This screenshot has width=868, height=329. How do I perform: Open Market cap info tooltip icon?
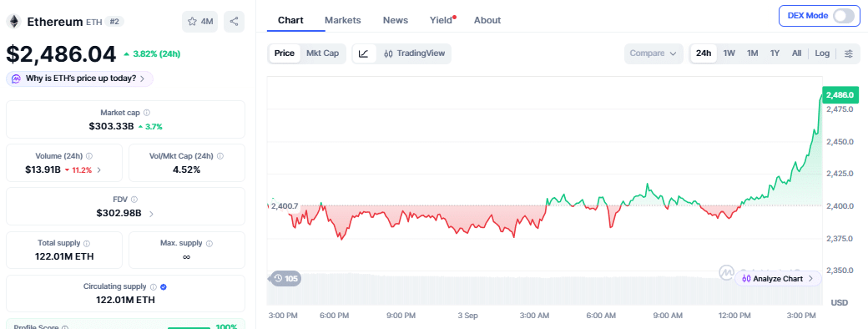tap(147, 113)
